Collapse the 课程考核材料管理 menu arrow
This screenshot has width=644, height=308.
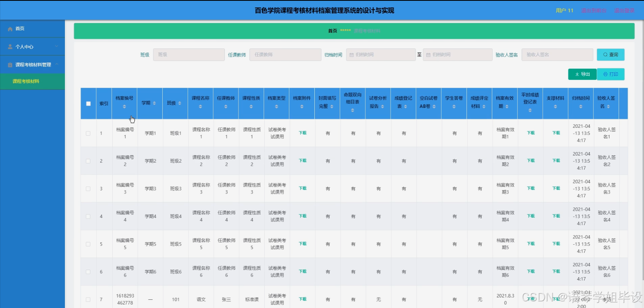(x=57, y=64)
